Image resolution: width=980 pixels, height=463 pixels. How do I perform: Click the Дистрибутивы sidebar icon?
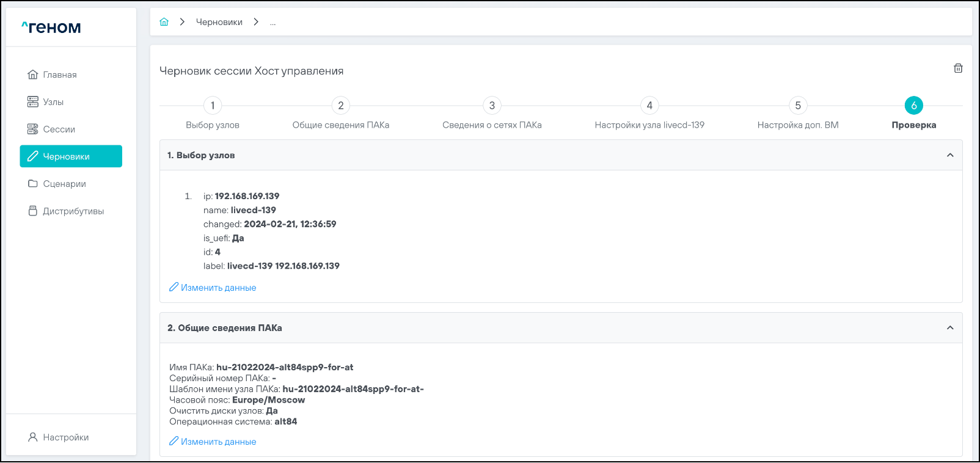click(33, 211)
